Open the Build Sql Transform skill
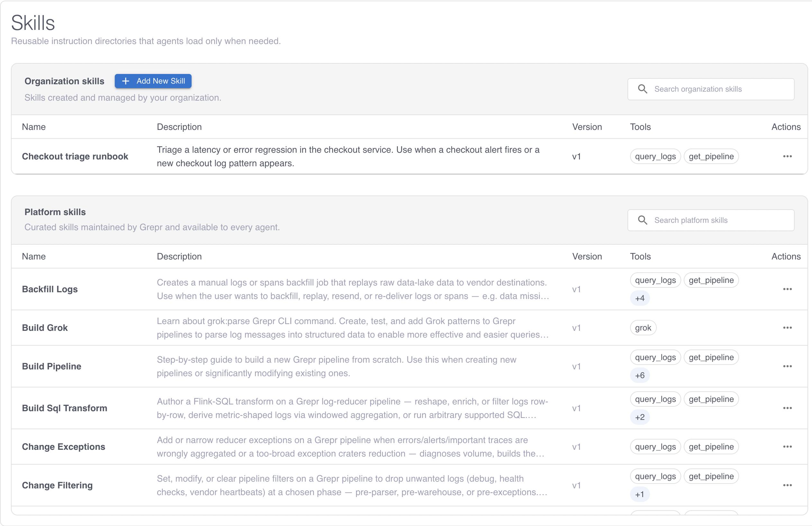This screenshot has height=526, width=812. click(x=65, y=408)
